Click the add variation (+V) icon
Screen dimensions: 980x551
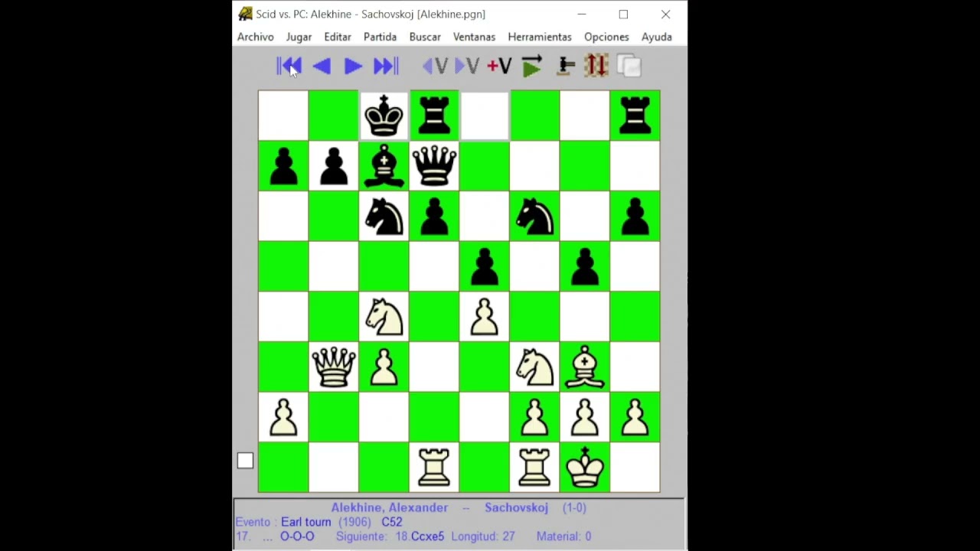(x=499, y=67)
